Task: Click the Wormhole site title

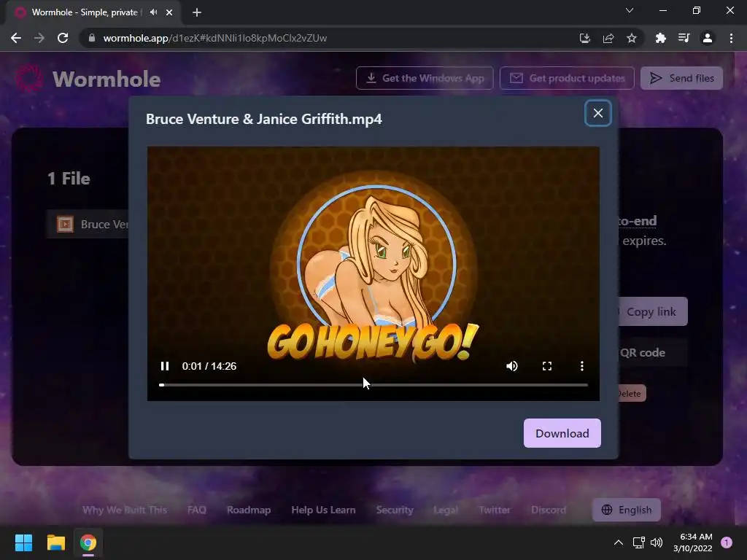Action: click(x=107, y=79)
